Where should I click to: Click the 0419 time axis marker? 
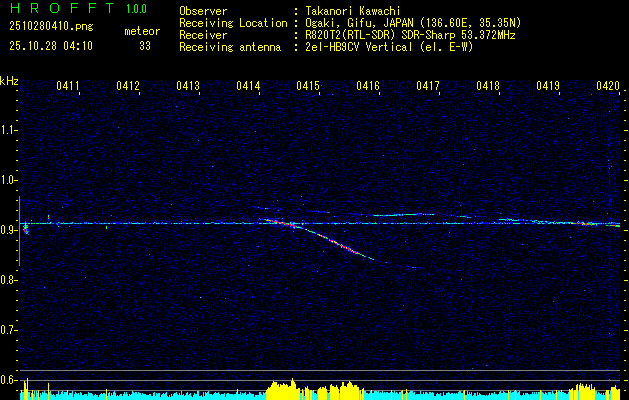point(548,85)
